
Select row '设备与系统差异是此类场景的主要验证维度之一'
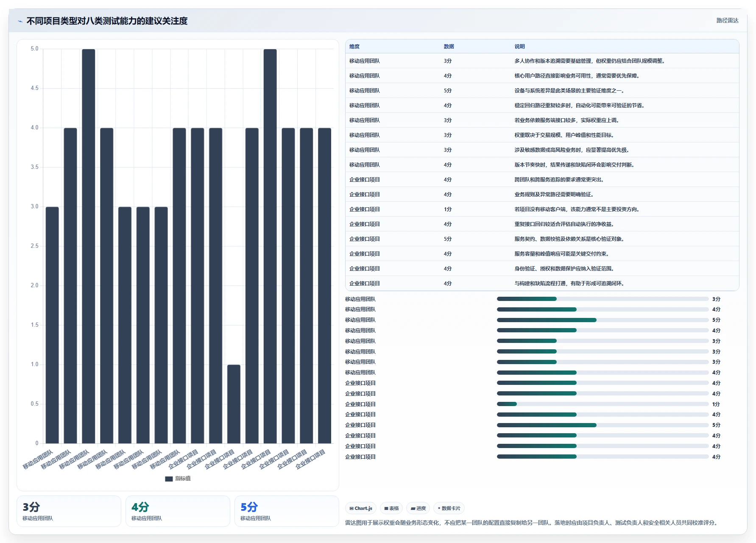point(542,91)
